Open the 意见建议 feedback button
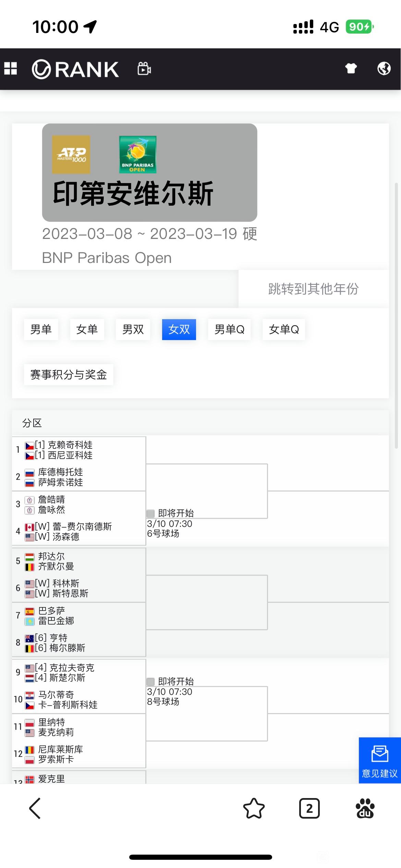Screen dimensions: 401x868 click(x=380, y=760)
